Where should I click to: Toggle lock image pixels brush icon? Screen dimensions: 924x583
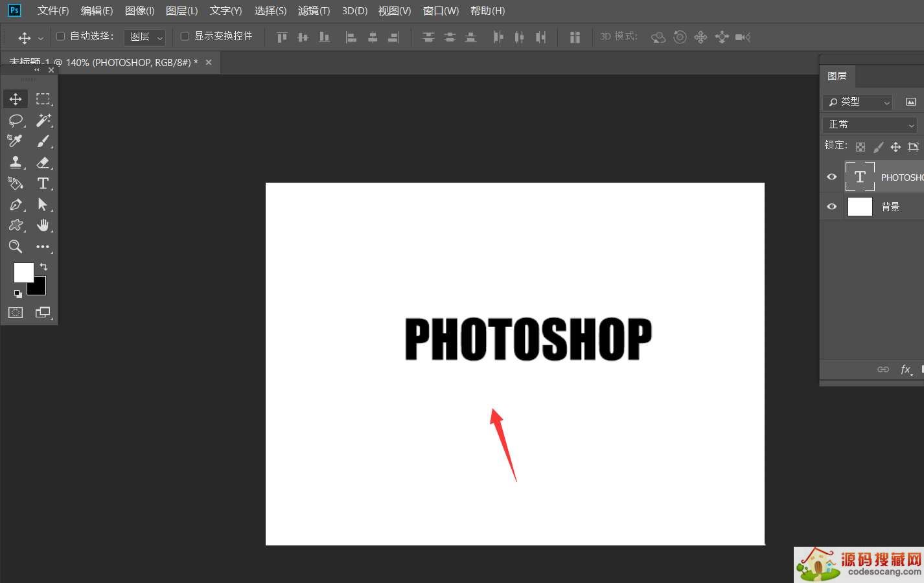tap(878, 147)
